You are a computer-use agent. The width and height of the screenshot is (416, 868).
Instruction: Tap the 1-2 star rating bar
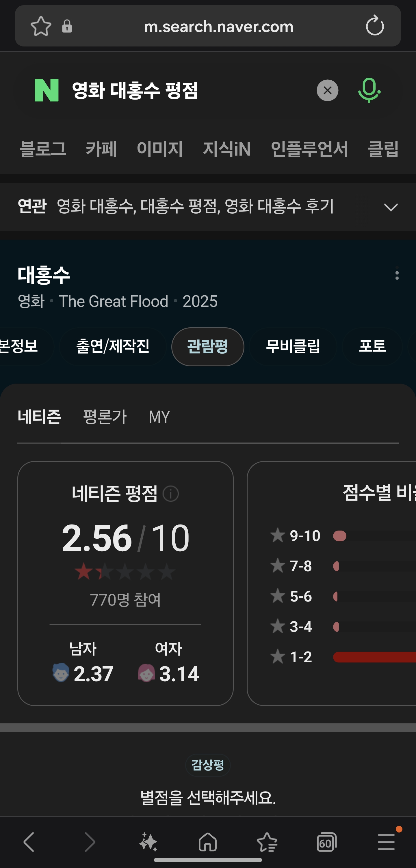[x=374, y=657]
